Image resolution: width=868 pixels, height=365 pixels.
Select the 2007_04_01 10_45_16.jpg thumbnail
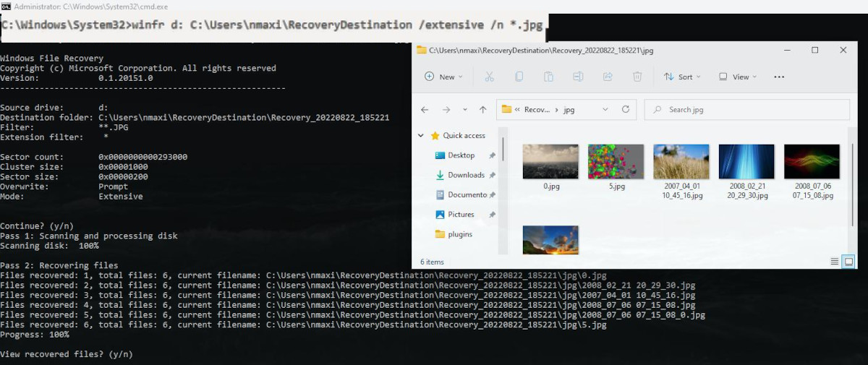point(681,162)
